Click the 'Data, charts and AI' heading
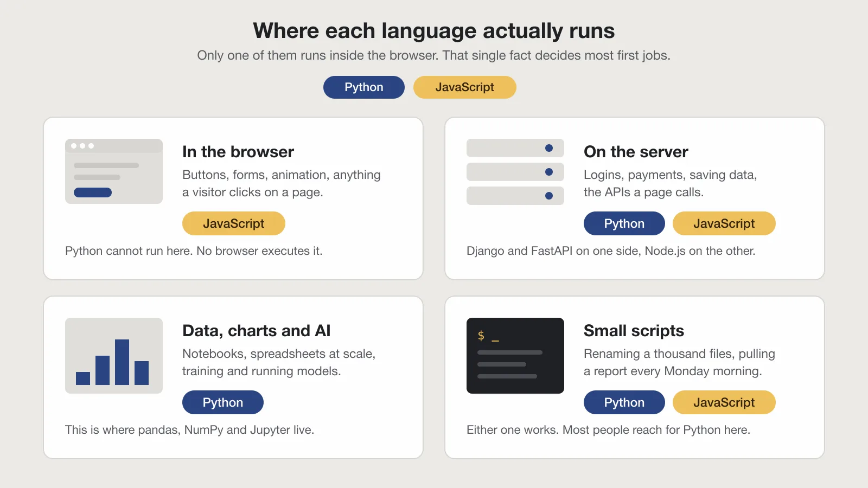Screen dimensions: 868x488 coord(257,331)
